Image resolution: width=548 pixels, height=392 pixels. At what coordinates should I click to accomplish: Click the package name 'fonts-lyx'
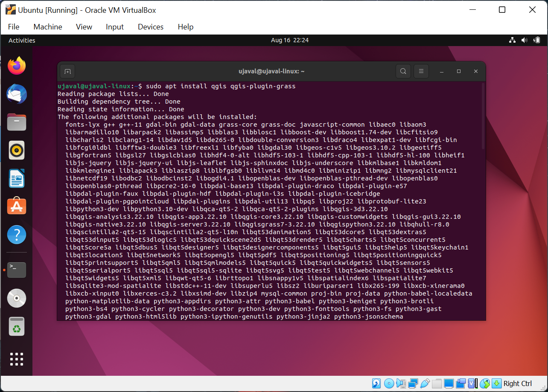tap(82, 125)
